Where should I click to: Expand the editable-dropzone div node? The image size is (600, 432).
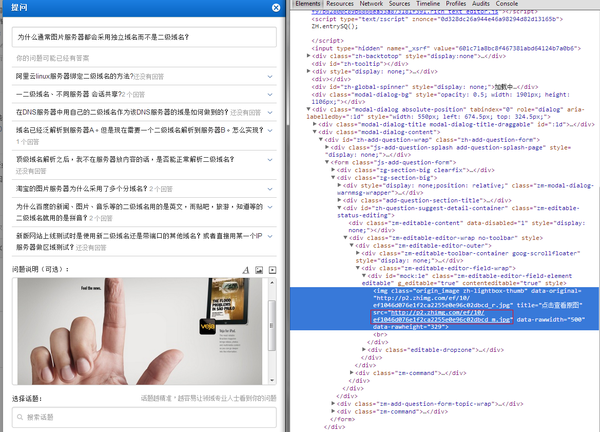click(364, 349)
